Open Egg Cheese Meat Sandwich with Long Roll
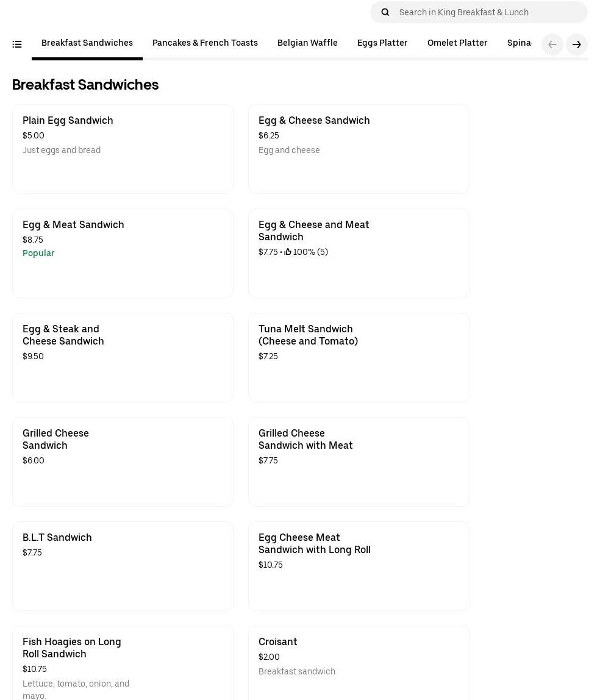Image resolution: width=600 pixels, height=700 pixels. point(359,566)
